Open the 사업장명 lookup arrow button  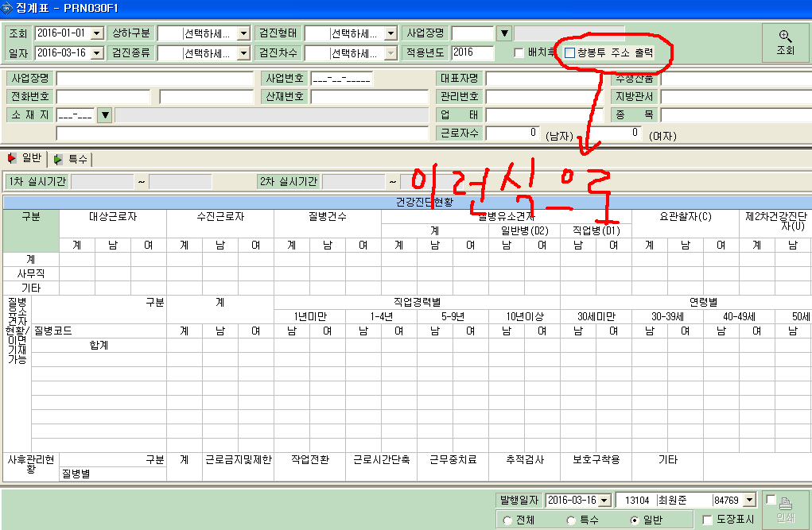point(504,33)
